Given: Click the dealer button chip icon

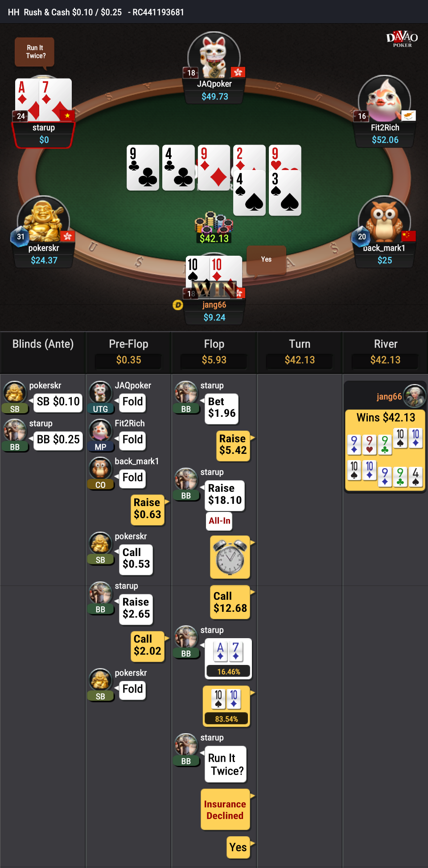Looking at the screenshot, I should point(177,305).
